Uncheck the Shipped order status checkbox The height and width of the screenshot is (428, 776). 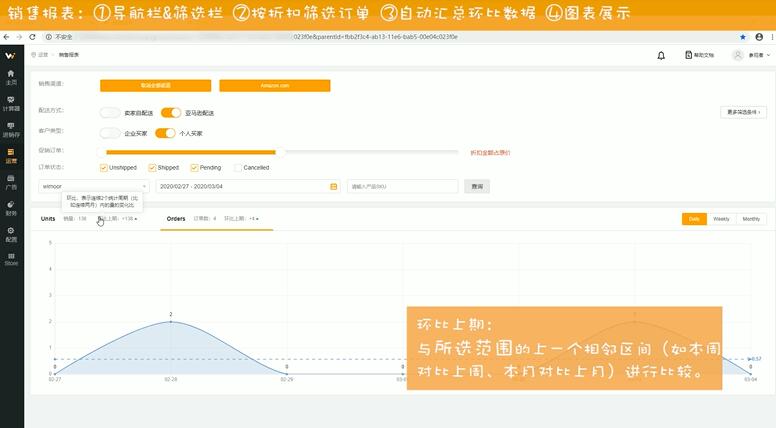[153, 167]
